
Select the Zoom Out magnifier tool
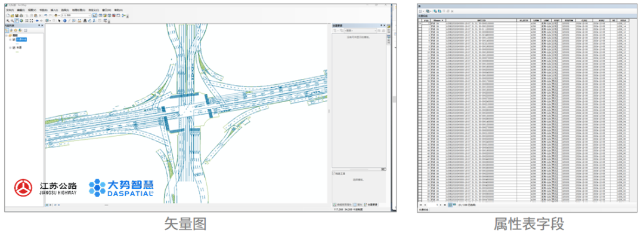(13, 20)
